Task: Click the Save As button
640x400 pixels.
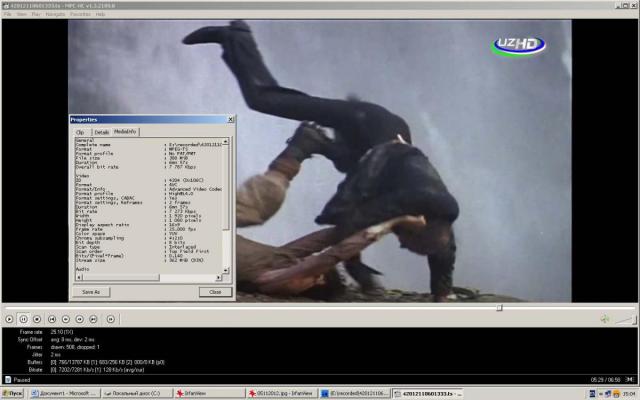Action: click(x=91, y=292)
